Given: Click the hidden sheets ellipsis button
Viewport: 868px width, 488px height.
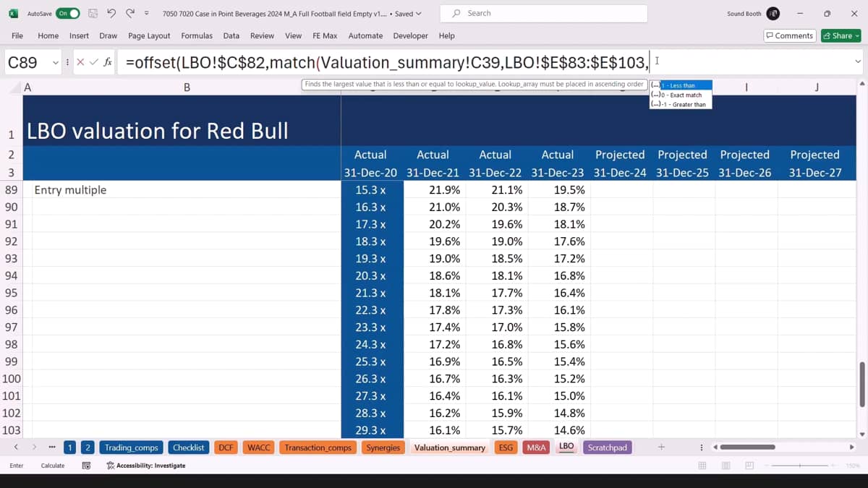Looking at the screenshot, I should click(x=51, y=448).
